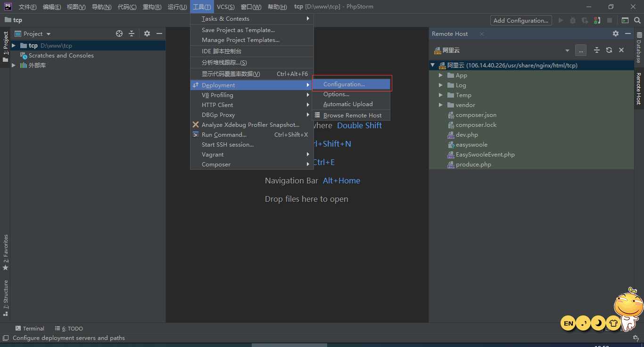
Task: Expand the tcp project folder
Action: click(x=14, y=45)
